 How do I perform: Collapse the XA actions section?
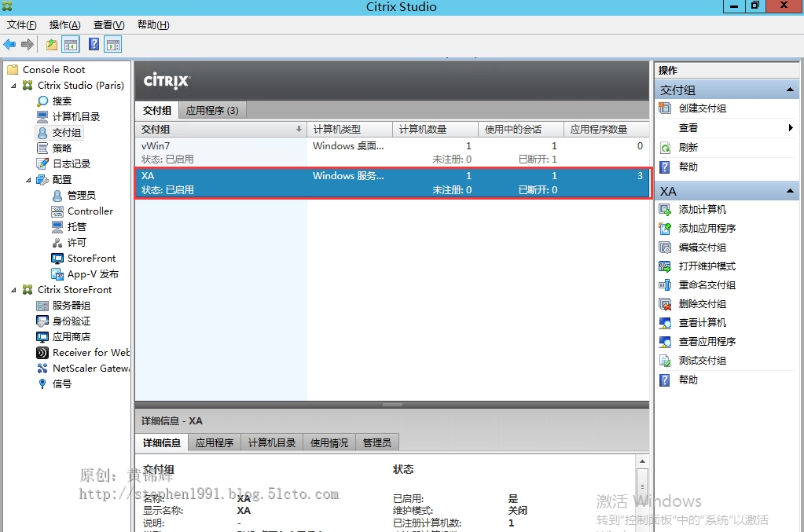click(x=790, y=191)
